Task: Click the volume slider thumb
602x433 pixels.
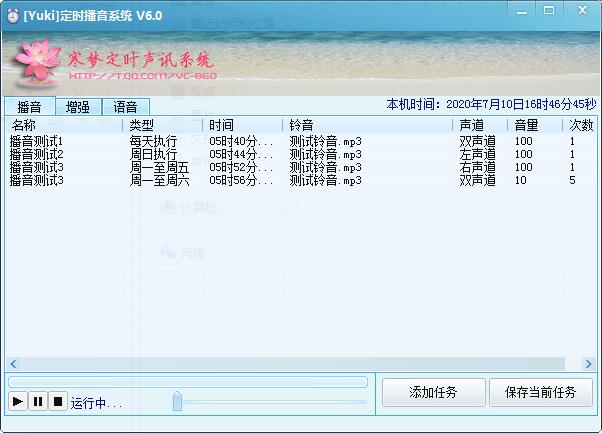Action: [177, 402]
